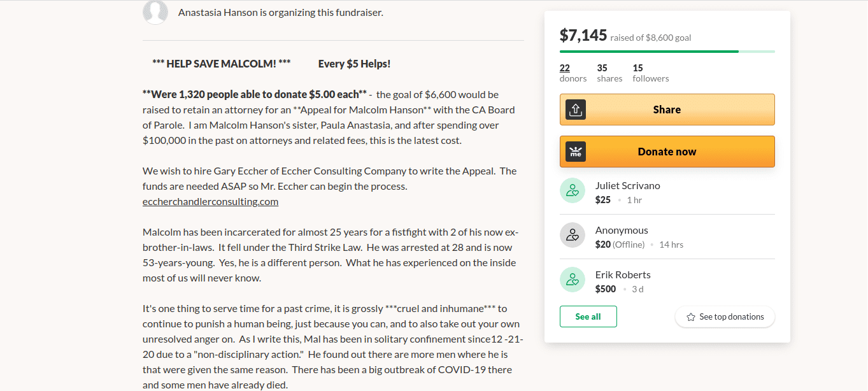
Task: Open the eccherchandlerconsulting.com link
Action: coord(210,202)
